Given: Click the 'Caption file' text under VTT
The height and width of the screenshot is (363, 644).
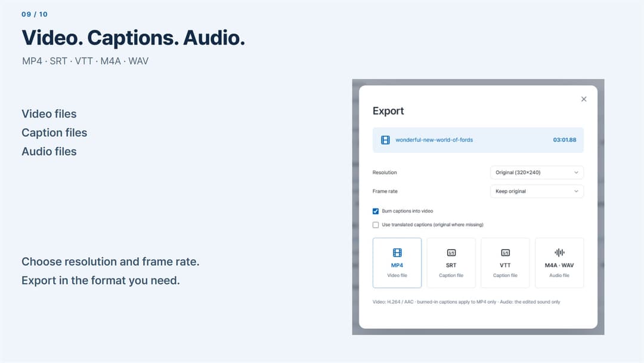Looking at the screenshot, I should 505,275.
